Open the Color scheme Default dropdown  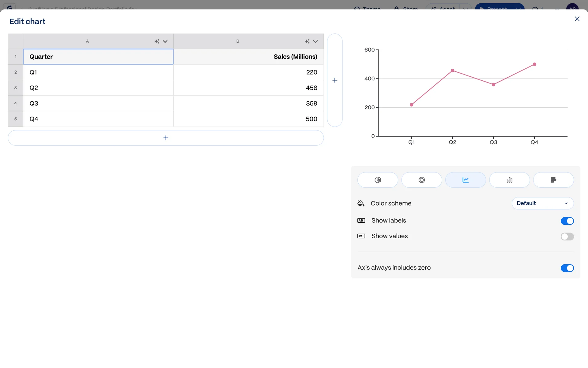point(542,203)
